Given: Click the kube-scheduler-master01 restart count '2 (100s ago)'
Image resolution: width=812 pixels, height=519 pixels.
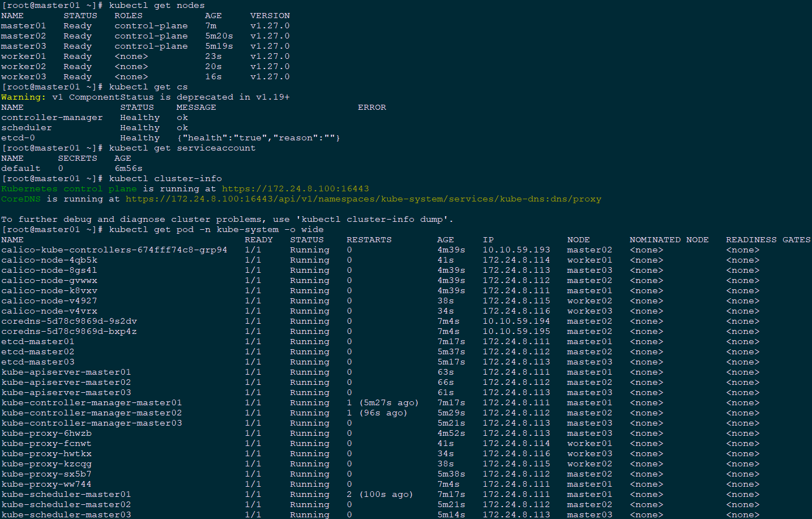Looking at the screenshot, I should pos(379,495).
